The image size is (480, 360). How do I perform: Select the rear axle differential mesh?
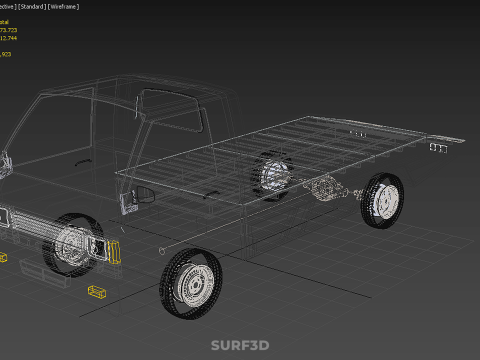click(327, 189)
